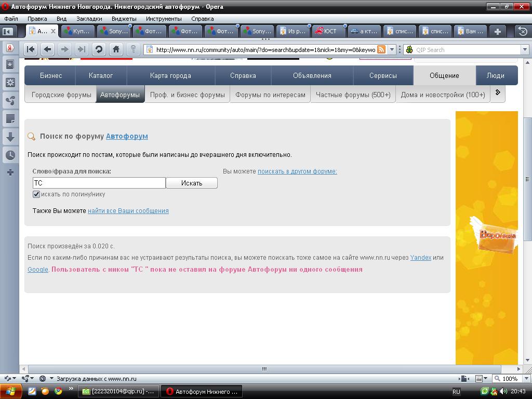Search via the Google link
532x399 pixels.
click(37, 270)
